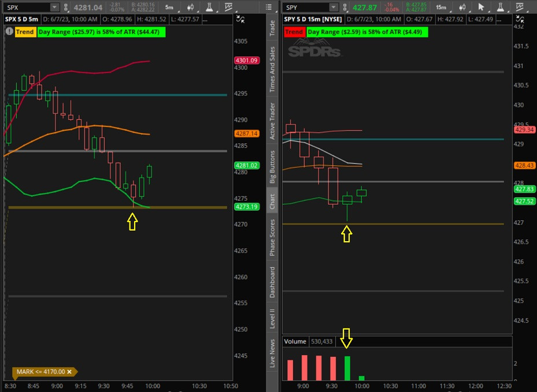Click the SPY low value 'L: 427.49'

(481, 20)
